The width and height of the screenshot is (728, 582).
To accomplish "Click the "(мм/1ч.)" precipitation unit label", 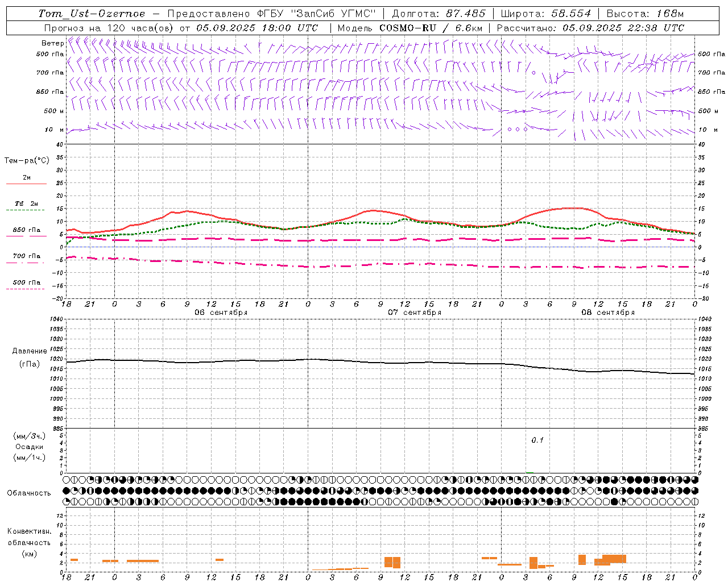I will 30,458.
